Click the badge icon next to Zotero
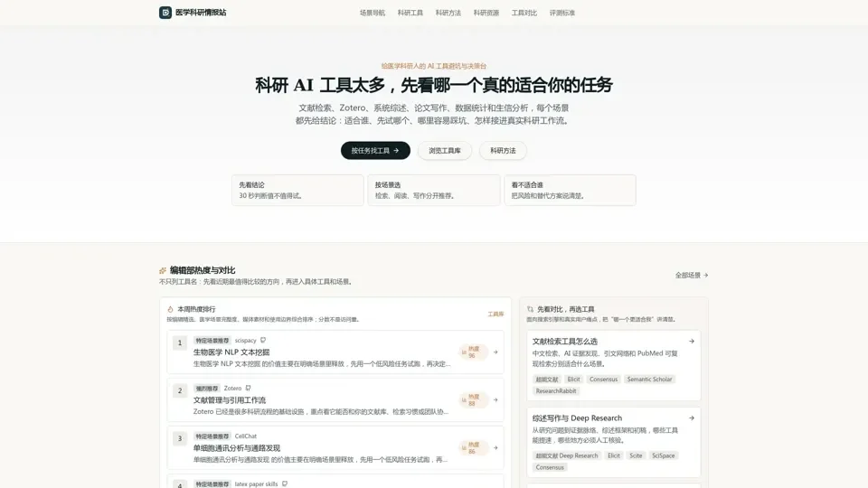Screen dimensions: 868x488 [x=248, y=389]
